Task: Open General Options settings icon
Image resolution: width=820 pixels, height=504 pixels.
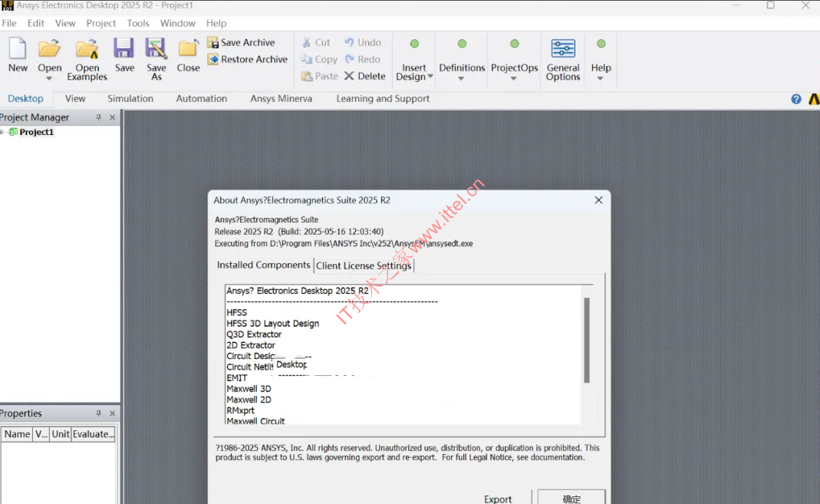Action: click(x=563, y=50)
